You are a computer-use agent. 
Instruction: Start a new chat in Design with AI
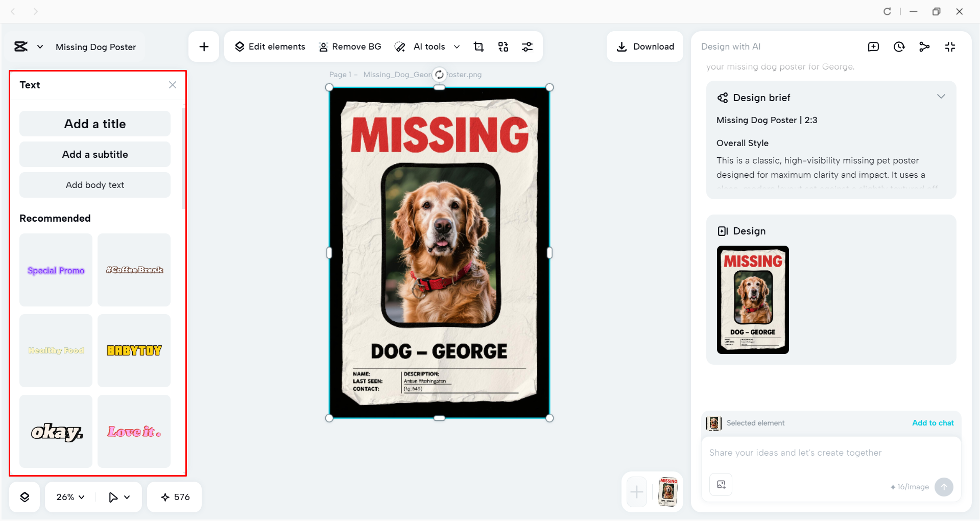click(873, 47)
